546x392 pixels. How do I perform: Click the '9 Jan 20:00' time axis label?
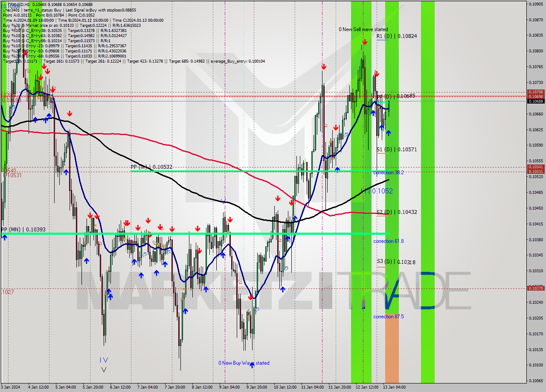(257, 387)
